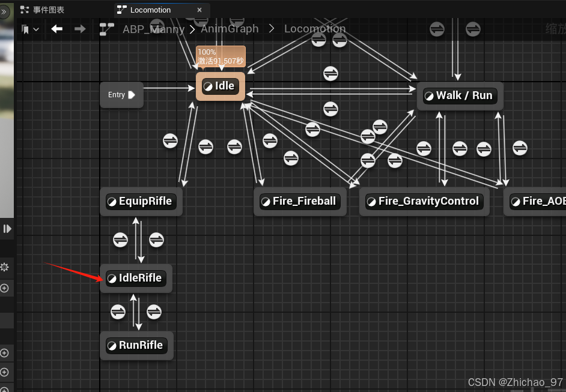
Task: Expand the collapsed left panel chevrons
Action: click(4, 11)
